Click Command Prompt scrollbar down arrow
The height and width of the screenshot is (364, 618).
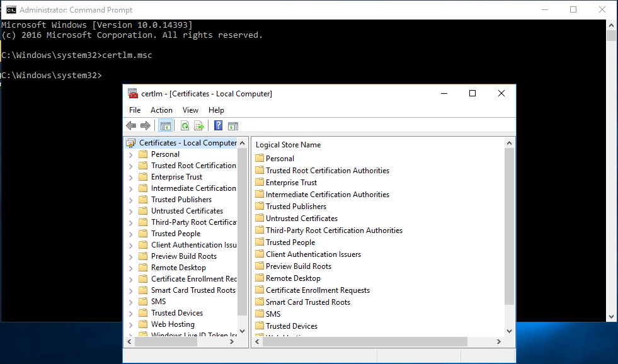[x=611, y=316]
